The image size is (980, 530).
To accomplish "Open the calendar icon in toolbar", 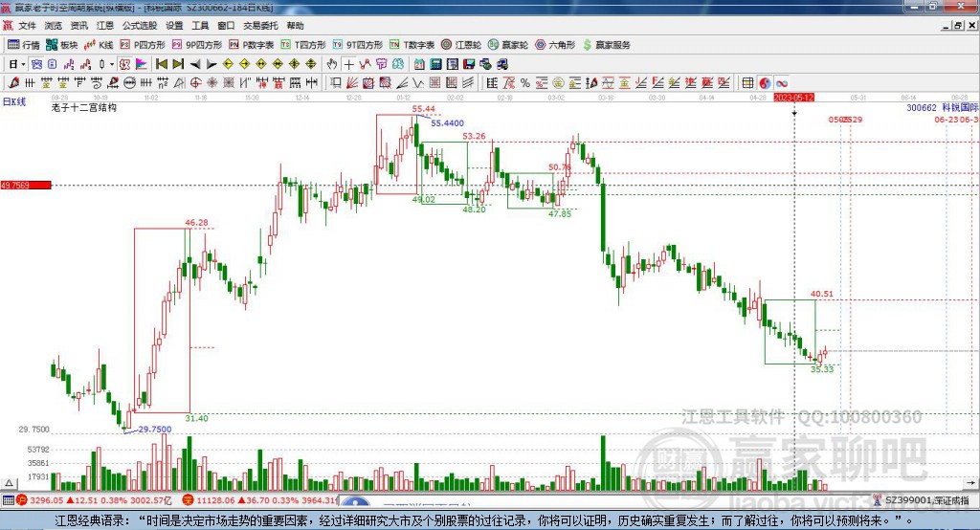I will (x=419, y=64).
